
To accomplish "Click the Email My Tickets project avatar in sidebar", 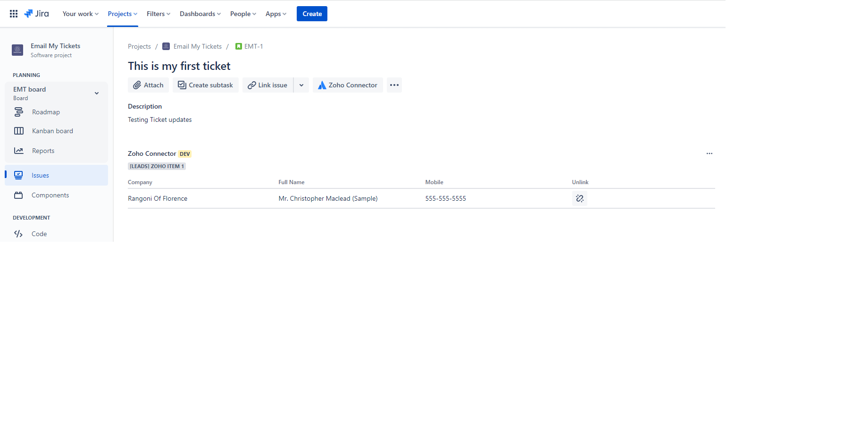I will coord(17,50).
